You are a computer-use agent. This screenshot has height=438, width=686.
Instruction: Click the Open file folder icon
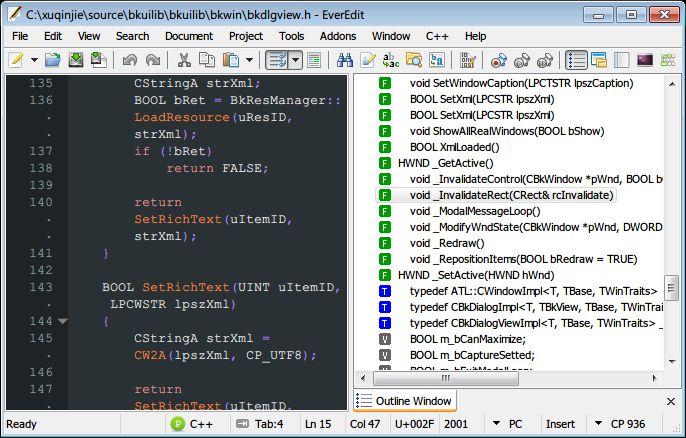point(53,60)
